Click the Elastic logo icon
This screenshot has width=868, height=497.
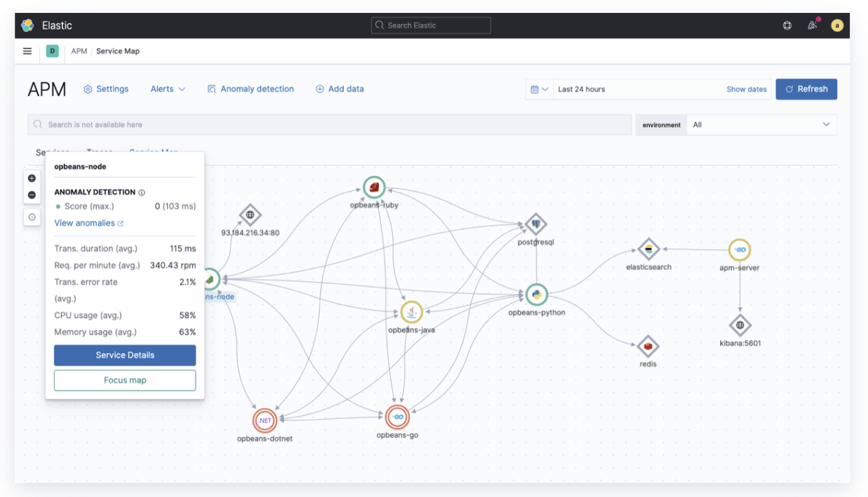[x=27, y=25]
